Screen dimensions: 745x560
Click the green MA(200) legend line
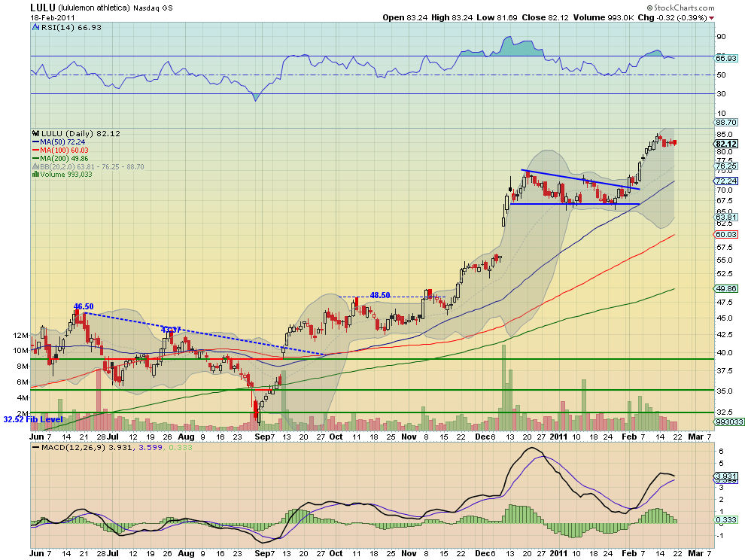[35, 158]
